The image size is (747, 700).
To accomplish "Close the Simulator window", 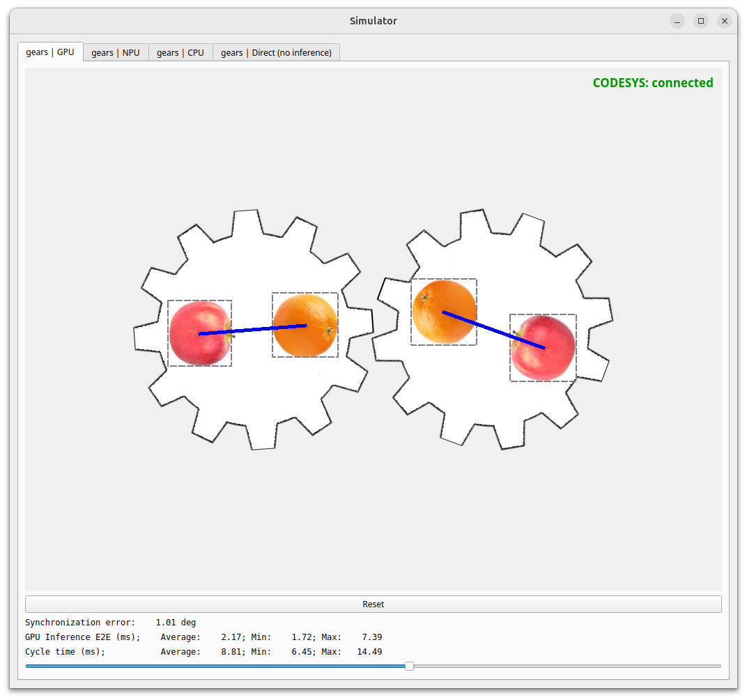I will click(725, 21).
